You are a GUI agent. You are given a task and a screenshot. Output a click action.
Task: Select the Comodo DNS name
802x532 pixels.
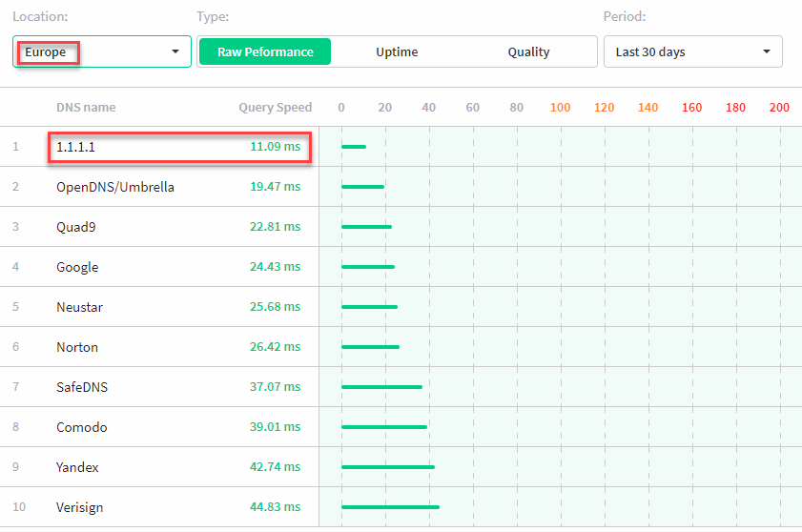tap(82, 427)
